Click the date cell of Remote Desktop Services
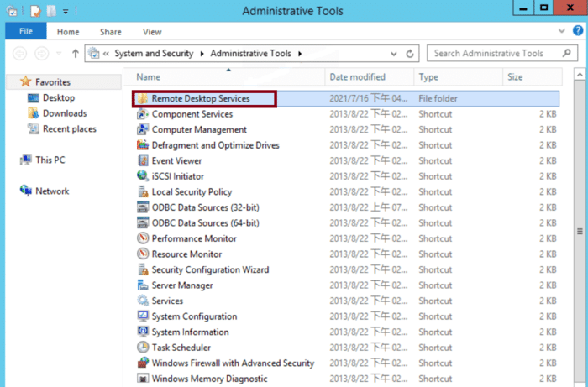588x387 pixels. click(369, 98)
